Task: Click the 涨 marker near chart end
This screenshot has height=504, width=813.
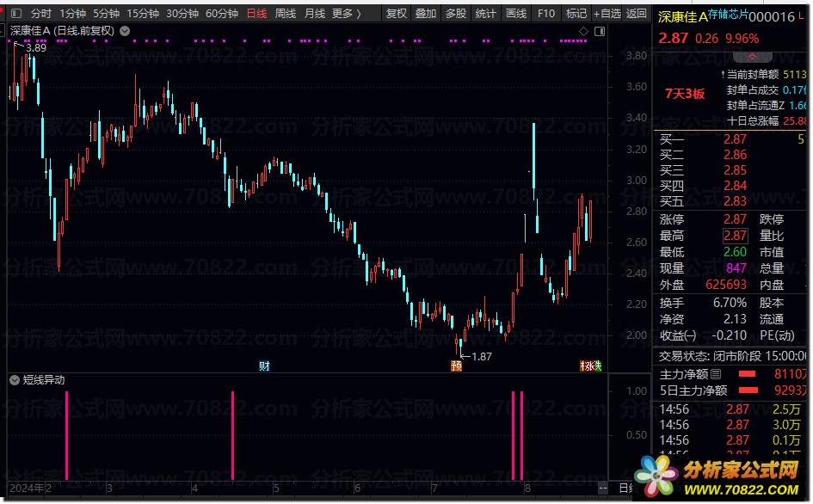Action: [x=590, y=366]
